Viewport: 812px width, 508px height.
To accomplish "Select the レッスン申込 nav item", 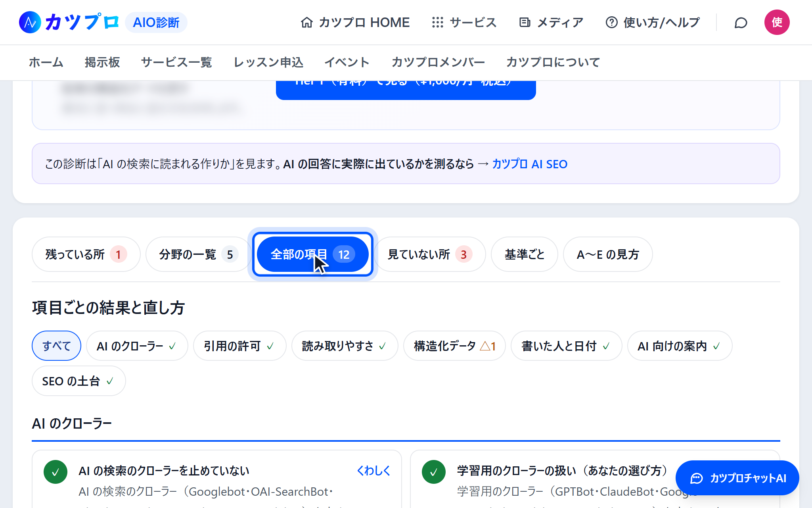I will tap(268, 62).
